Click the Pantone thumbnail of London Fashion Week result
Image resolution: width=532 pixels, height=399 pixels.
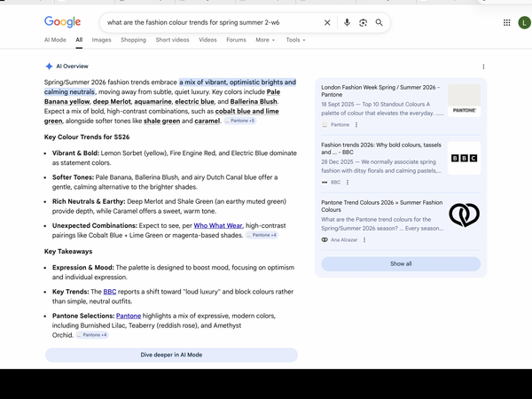[464, 100]
